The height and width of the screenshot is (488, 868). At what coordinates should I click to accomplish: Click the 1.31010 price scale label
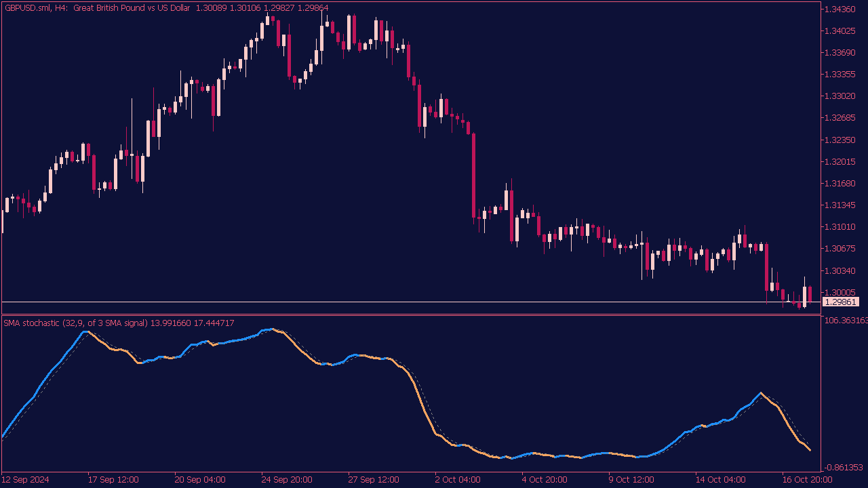pos(840,226)
